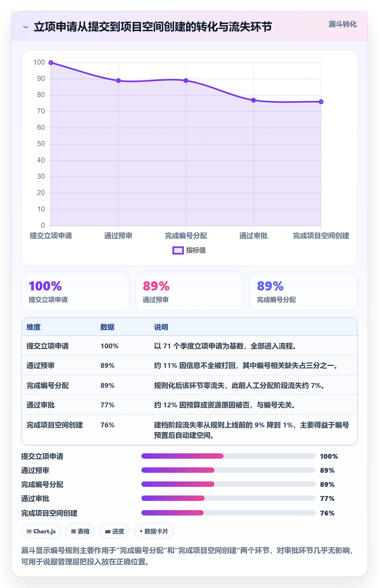Toggle the 指标值 legend color box
Image resolution: width=379 pixels, height=588 pixels.
[178, 250]
